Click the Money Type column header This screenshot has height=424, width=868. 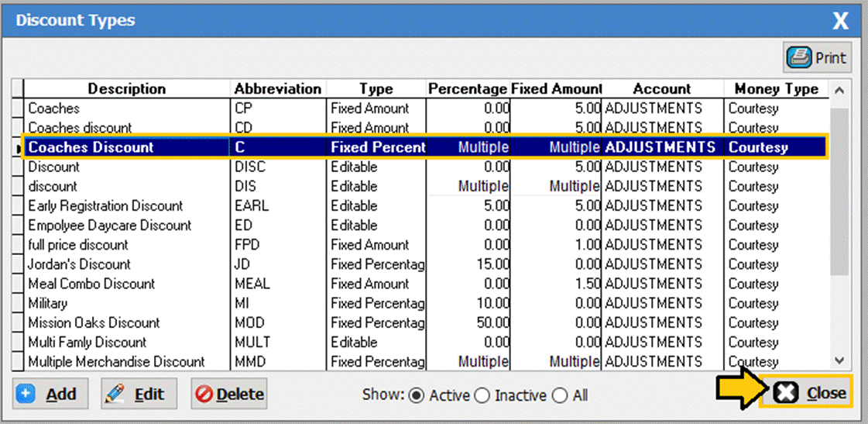[x=776, y=89]
